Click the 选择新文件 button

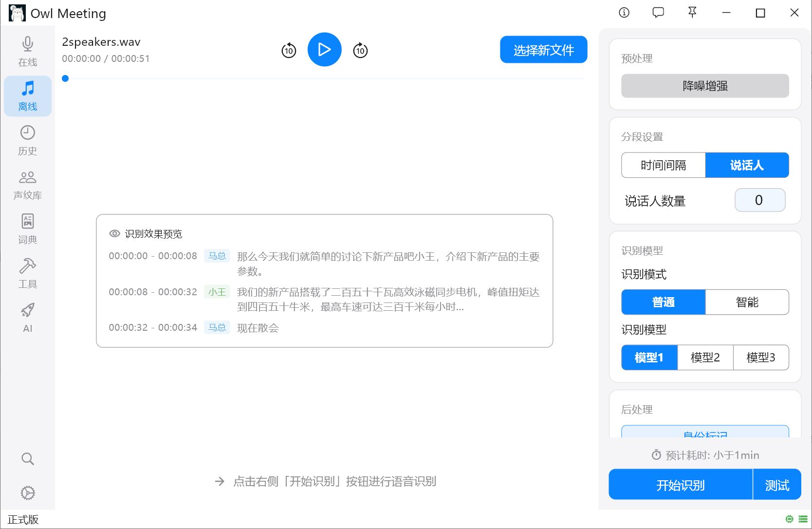click(x=543, y=50)
